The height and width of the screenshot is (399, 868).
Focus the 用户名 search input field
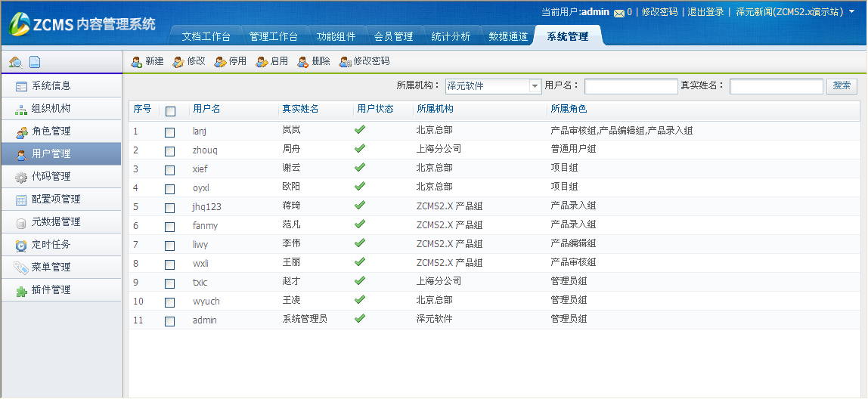click(631, 86)
